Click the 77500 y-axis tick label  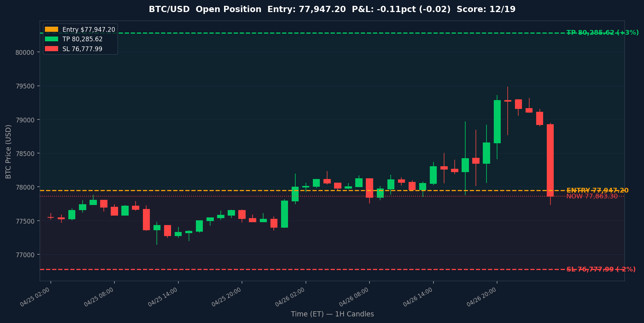click(x=25, y=221)
